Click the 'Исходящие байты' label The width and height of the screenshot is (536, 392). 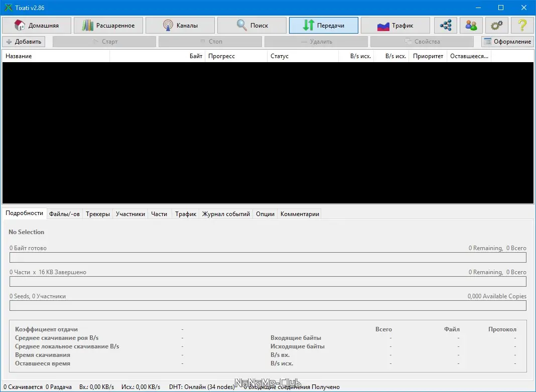298,346
